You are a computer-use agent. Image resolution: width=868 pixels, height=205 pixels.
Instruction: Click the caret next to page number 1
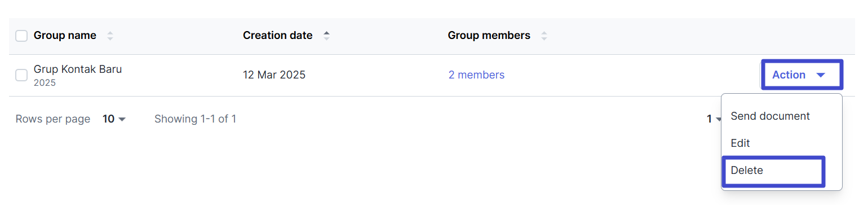(719, 119)
